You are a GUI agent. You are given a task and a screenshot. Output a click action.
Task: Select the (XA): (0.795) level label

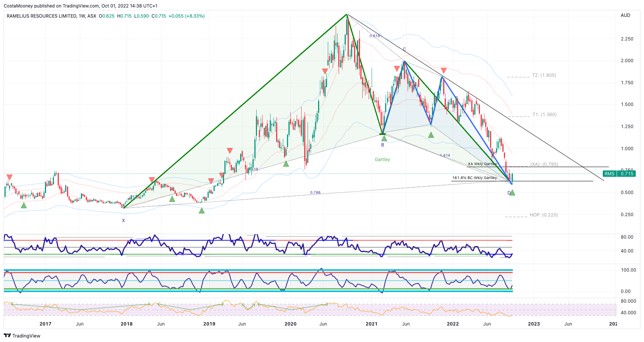544,164
